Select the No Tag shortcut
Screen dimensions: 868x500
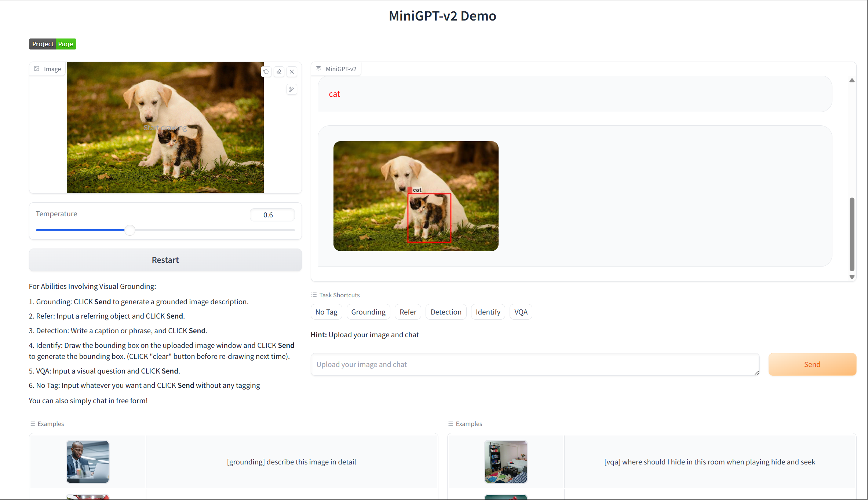click(x=326, y=312)
